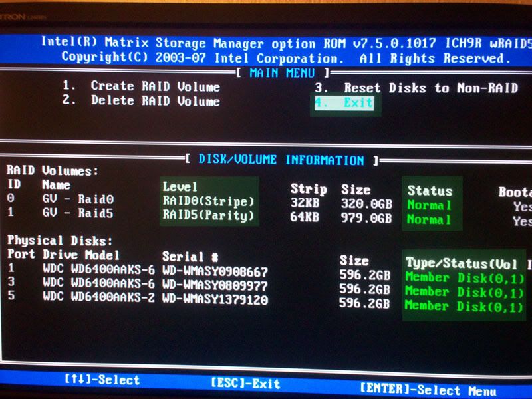
Task: Click the Level column header
Action: (180, 186)
